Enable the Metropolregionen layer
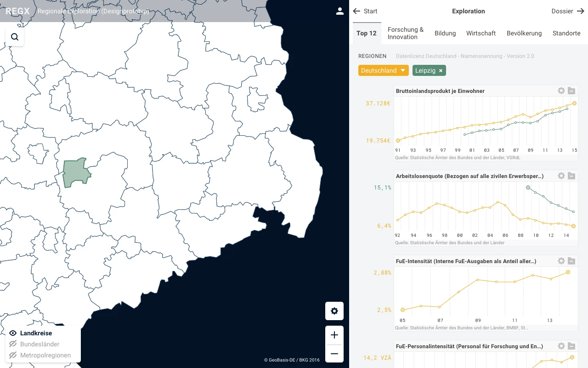The width and height of the screenshot is (588, 368). point(13,355)
